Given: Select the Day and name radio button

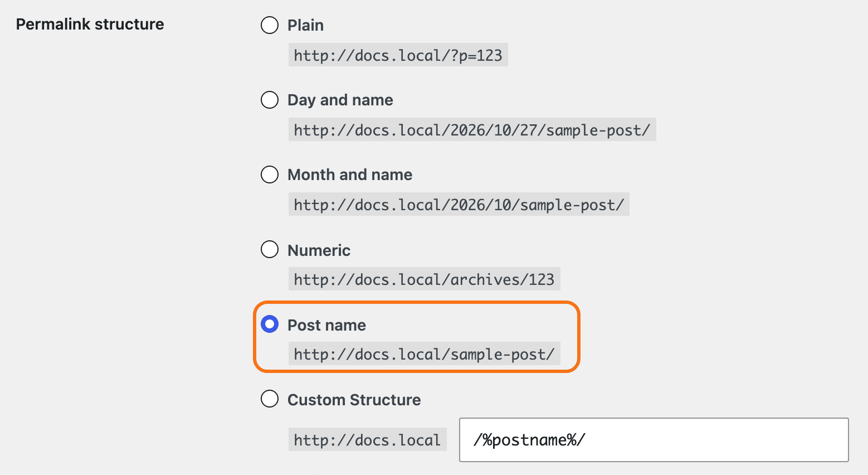Looking at the screenshot, I should pyautogui.click(x=270, y=100).
